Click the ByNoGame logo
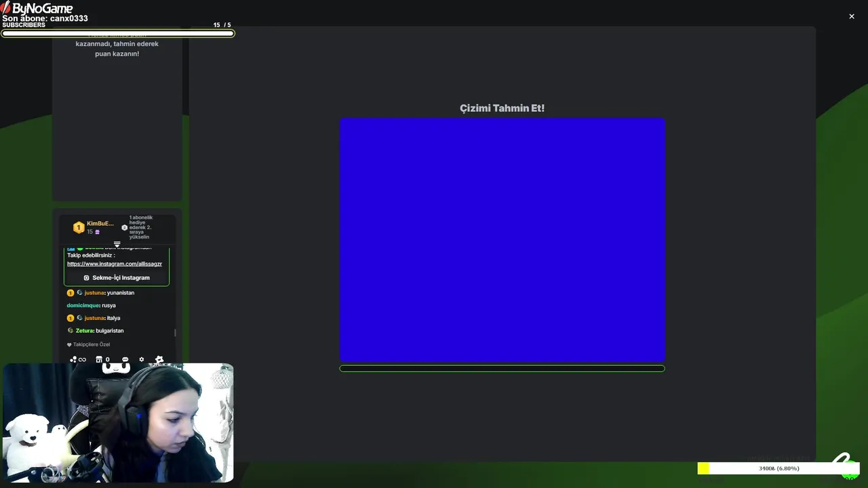 click(x=37, y=7)
